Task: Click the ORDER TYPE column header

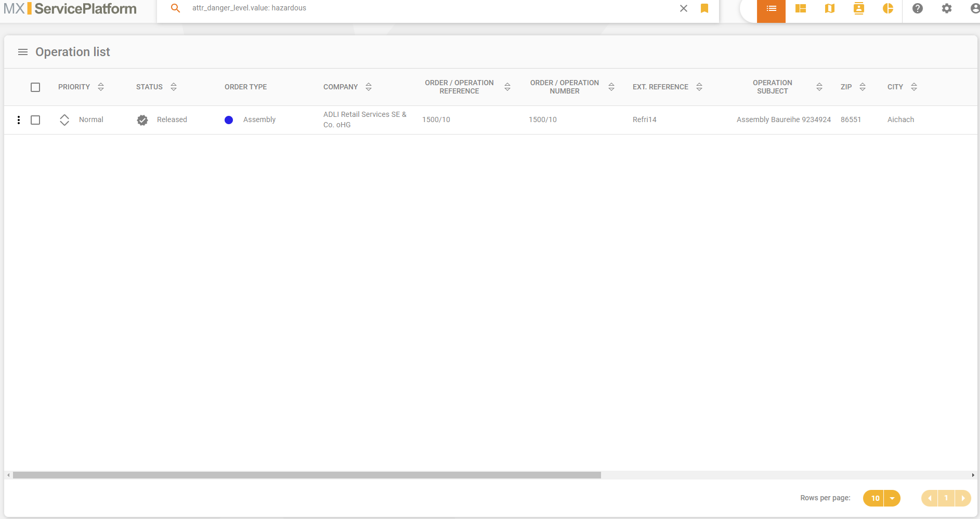Action: [x=245, y=87]
